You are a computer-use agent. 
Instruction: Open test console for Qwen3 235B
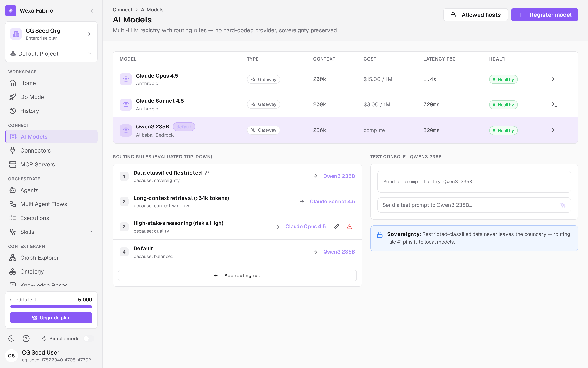(x=555, y=130)
